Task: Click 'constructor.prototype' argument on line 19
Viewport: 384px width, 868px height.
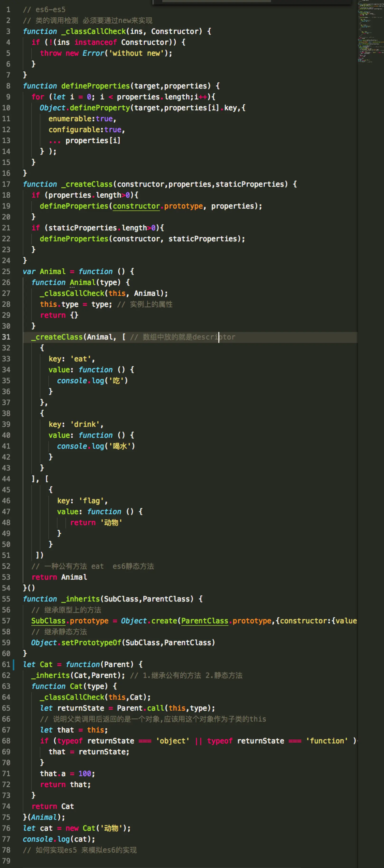Action: point(158,206)
